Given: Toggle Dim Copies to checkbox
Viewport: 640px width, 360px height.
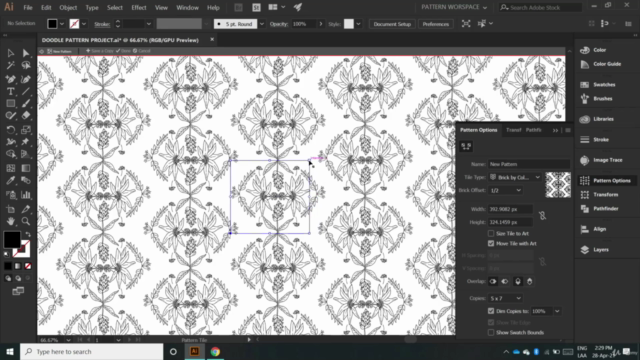Looking at the screenshot, I should [491, 311].
